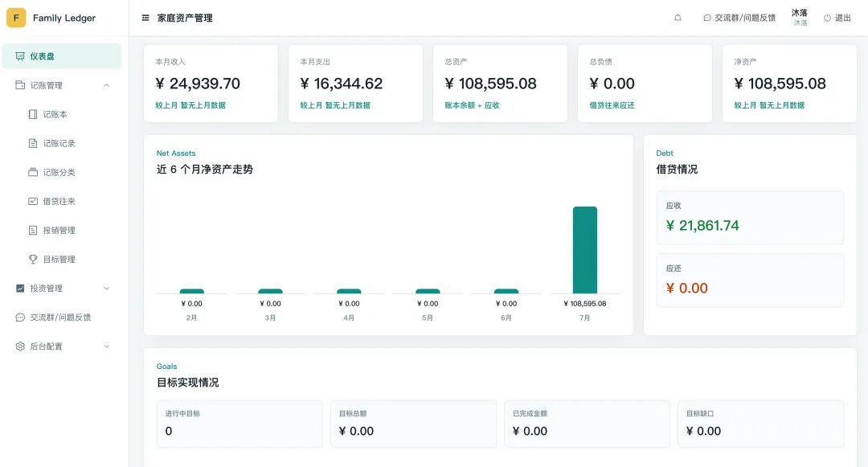The image size is (868, 467).
Task: Click the 5月 chart bar
Action: (x=428, y=291)
